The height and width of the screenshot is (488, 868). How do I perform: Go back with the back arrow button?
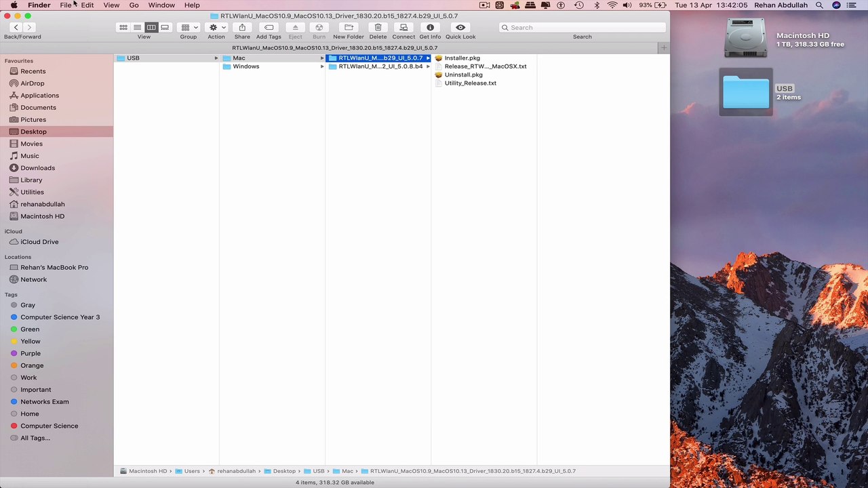[16, 28]
